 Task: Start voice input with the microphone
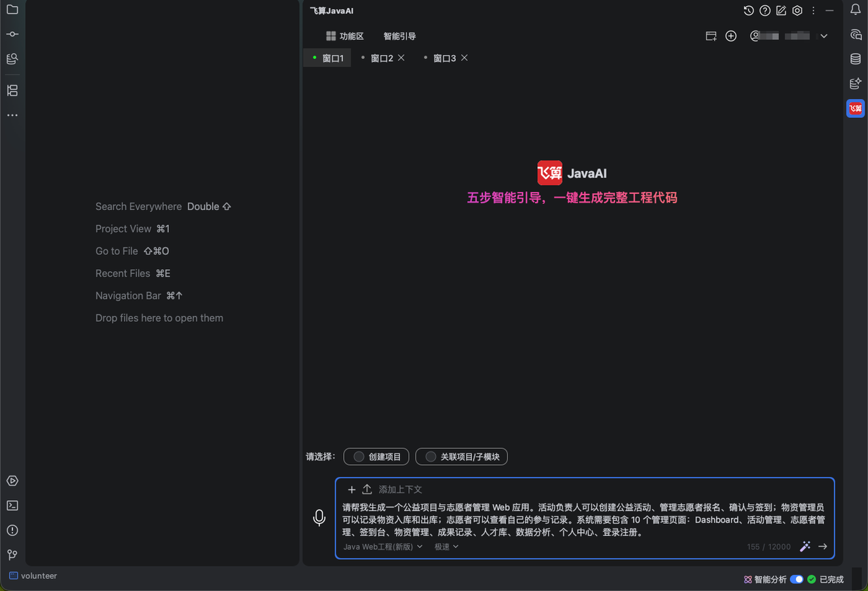point(319,518)
